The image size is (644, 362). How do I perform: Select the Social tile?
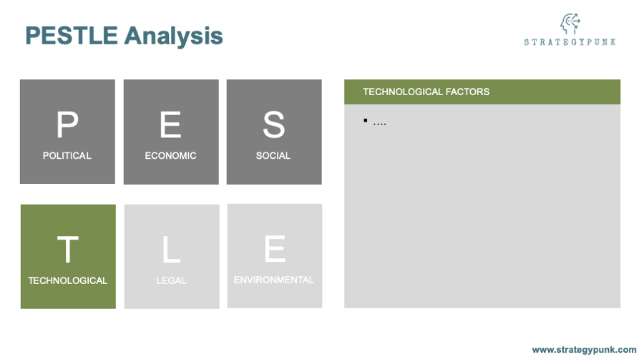[x=274, y=132]
